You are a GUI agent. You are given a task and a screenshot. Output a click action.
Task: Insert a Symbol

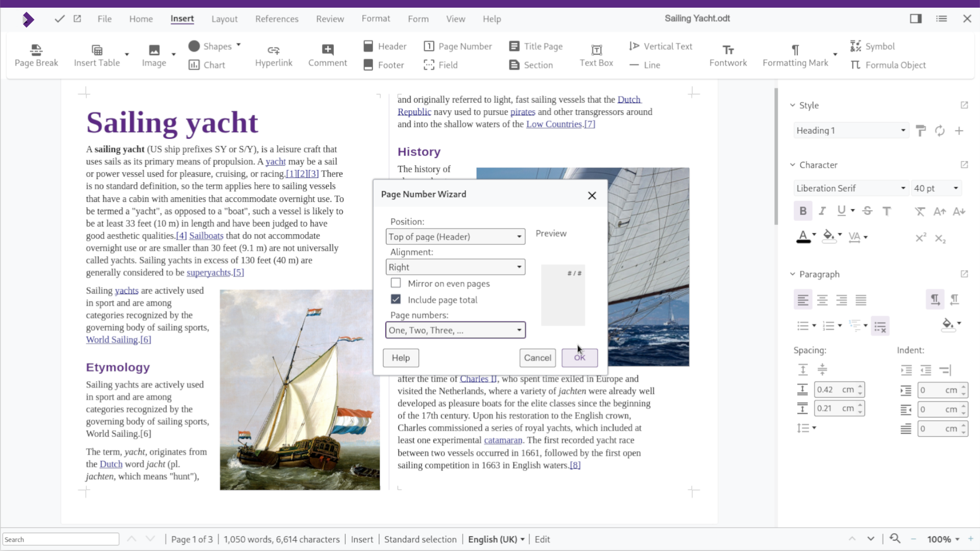click(872, 46)
